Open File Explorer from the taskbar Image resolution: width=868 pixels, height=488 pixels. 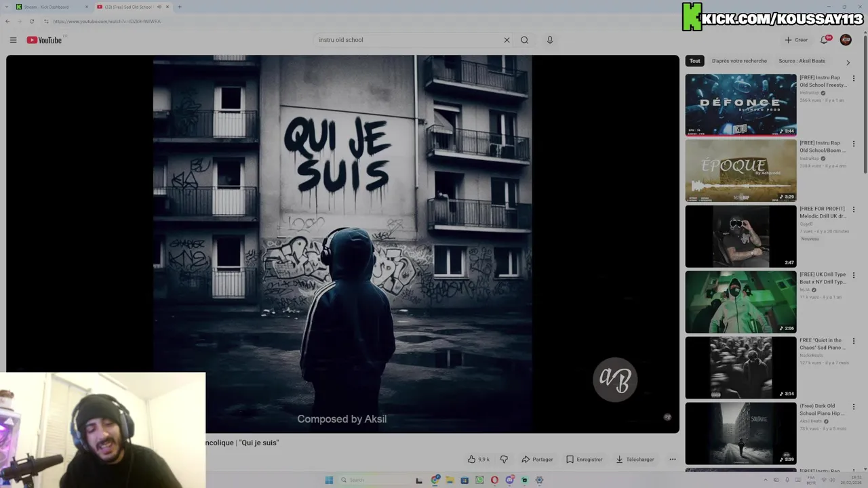click(450, 480)
